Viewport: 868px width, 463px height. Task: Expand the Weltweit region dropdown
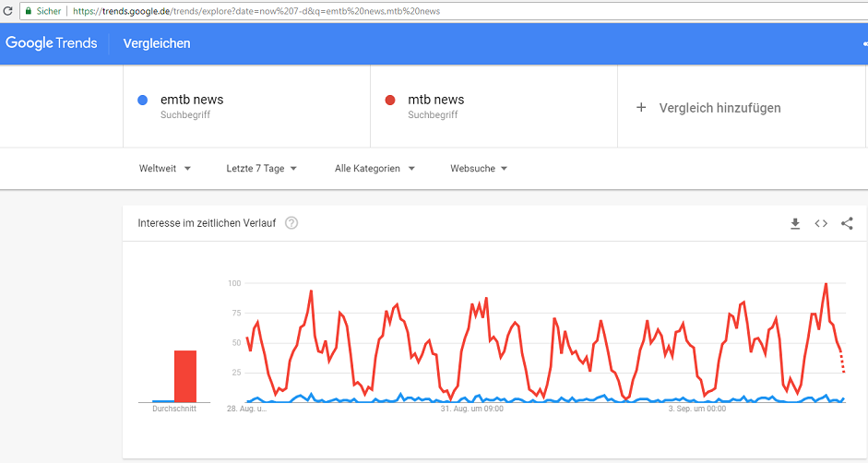coord(165,169)
